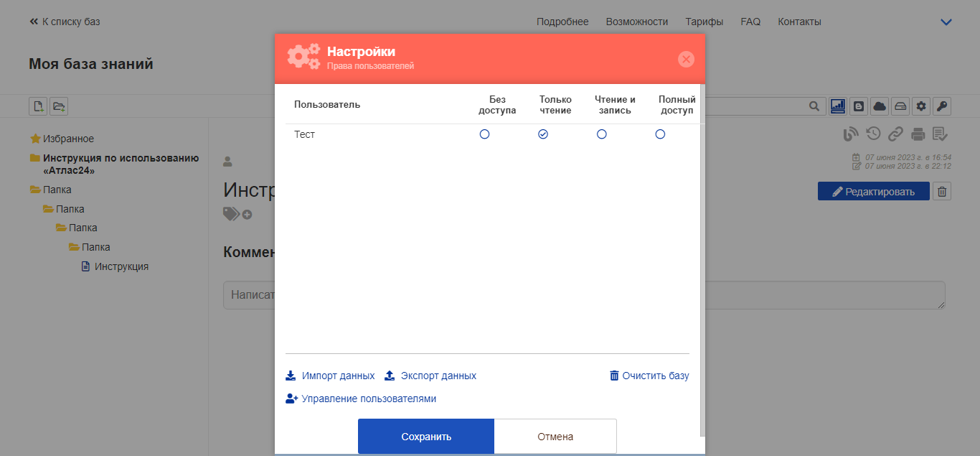Collapse the top-level 'Папка' folder

35,190
